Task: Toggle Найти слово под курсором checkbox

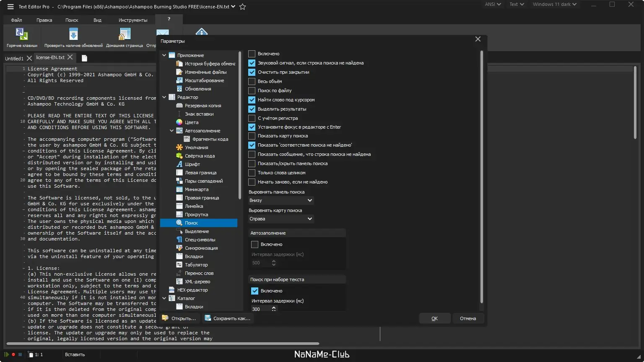Action: point(252,100)
